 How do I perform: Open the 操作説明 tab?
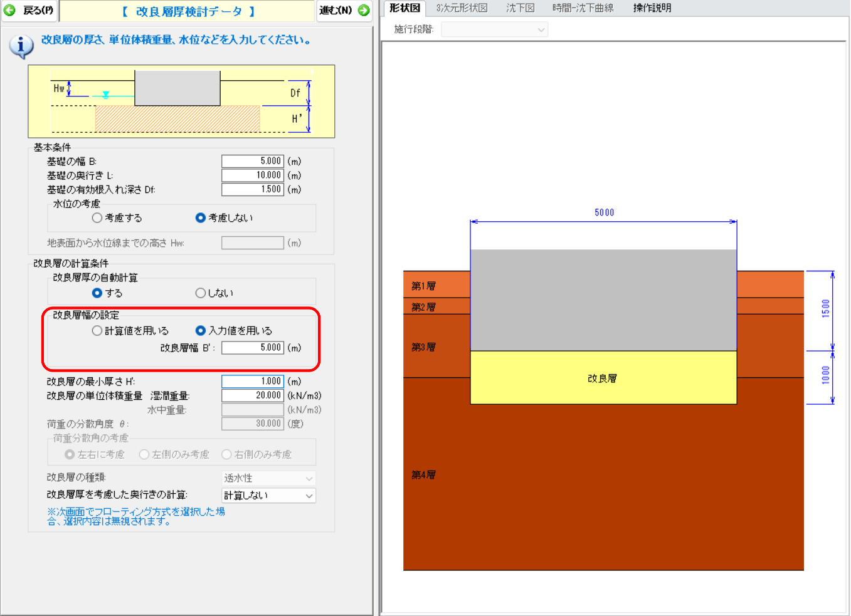pos(652,8)
